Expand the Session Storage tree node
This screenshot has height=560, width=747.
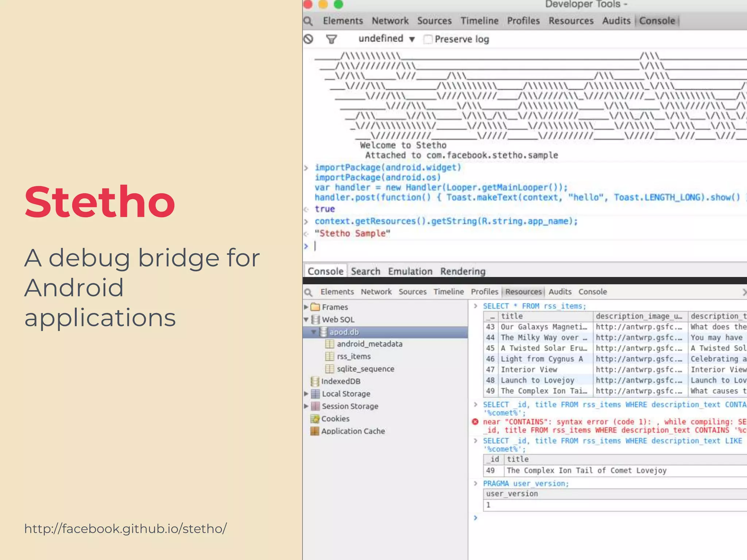306,406
